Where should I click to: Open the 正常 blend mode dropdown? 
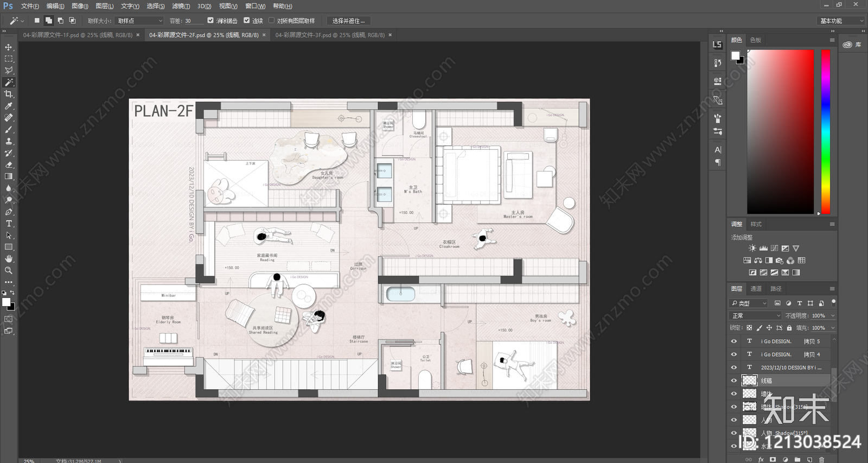756,315
